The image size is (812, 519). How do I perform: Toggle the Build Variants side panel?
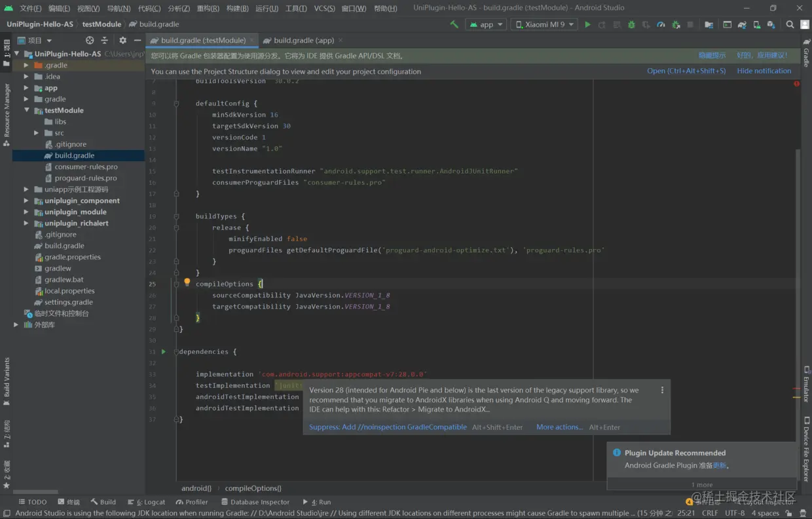7,381
